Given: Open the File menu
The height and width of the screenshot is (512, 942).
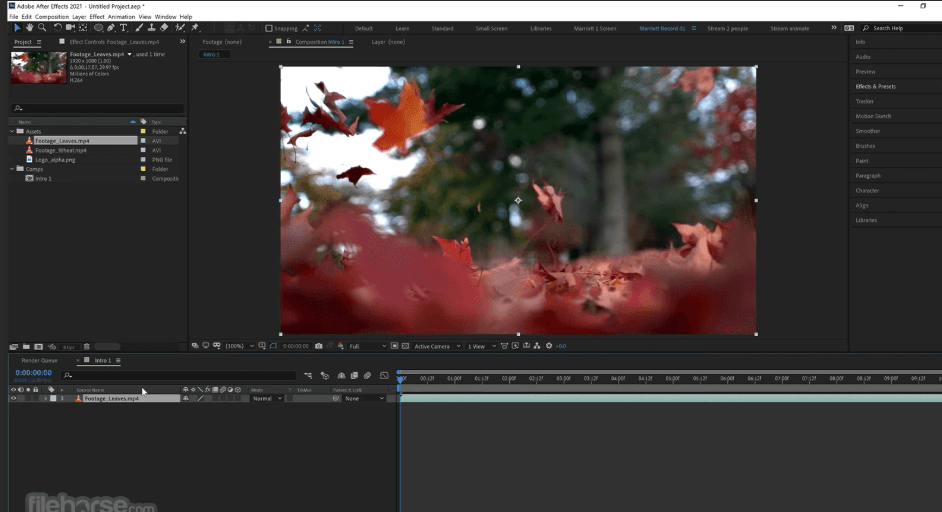Looking at the screenshot, I should pos(13,17).
